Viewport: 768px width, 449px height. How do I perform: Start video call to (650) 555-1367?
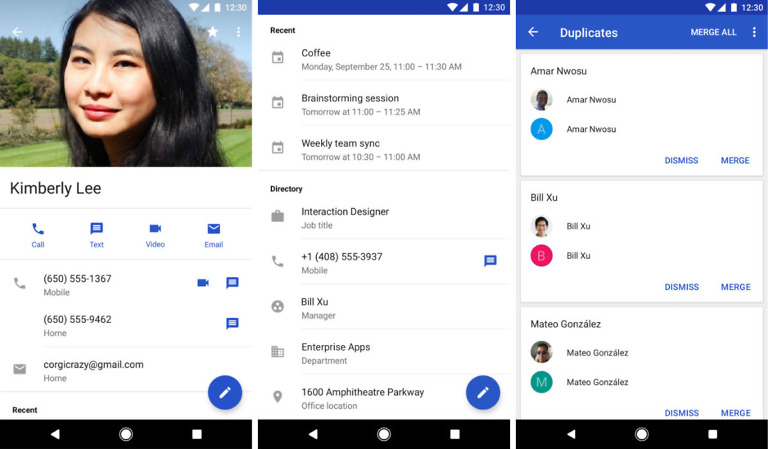pyautogui.click(x=203, y=283)
